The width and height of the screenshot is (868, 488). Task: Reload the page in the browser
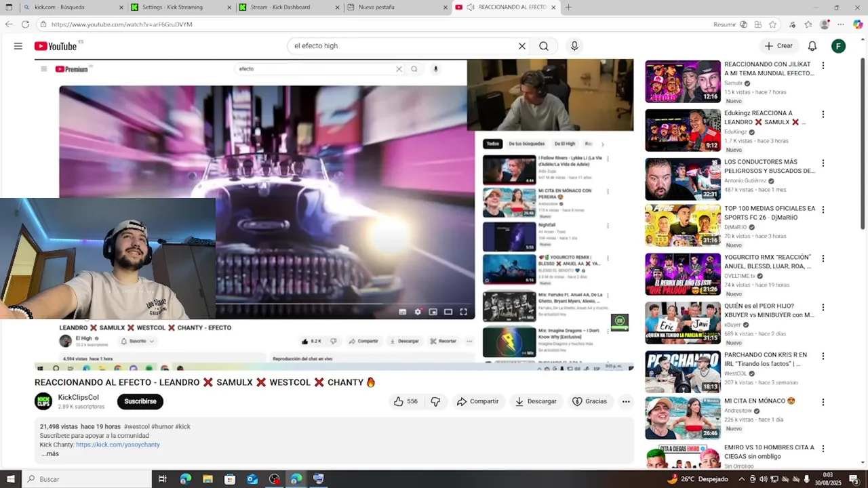[x=25, y=24]
